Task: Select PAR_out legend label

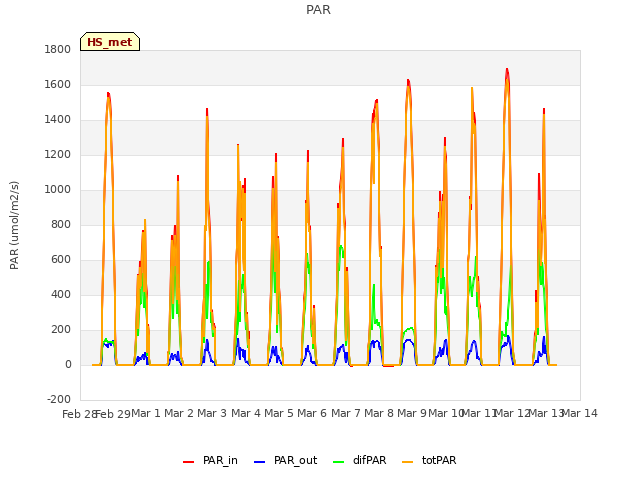Action: (296, 460)
